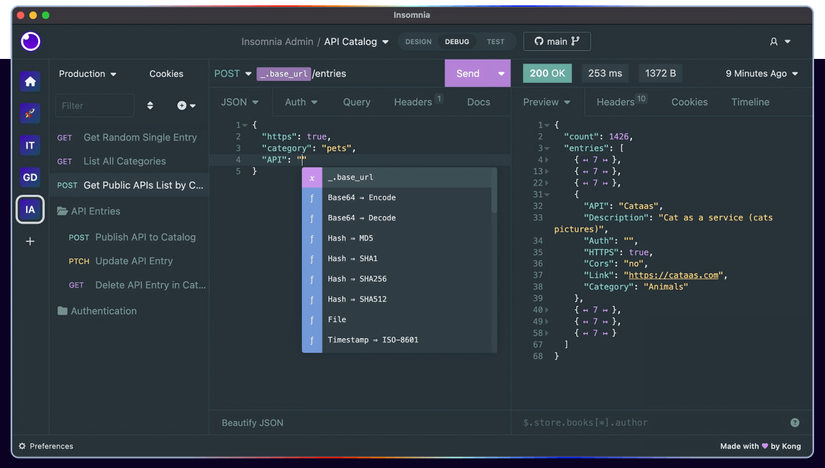
Task: Open the Send options dropdown arrow
Action: 501,74
